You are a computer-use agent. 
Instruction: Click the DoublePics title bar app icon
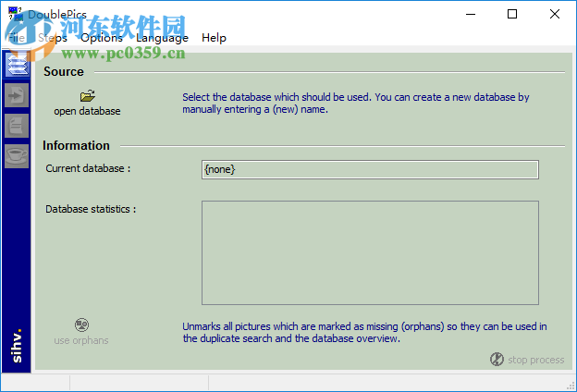click(16, 14)
